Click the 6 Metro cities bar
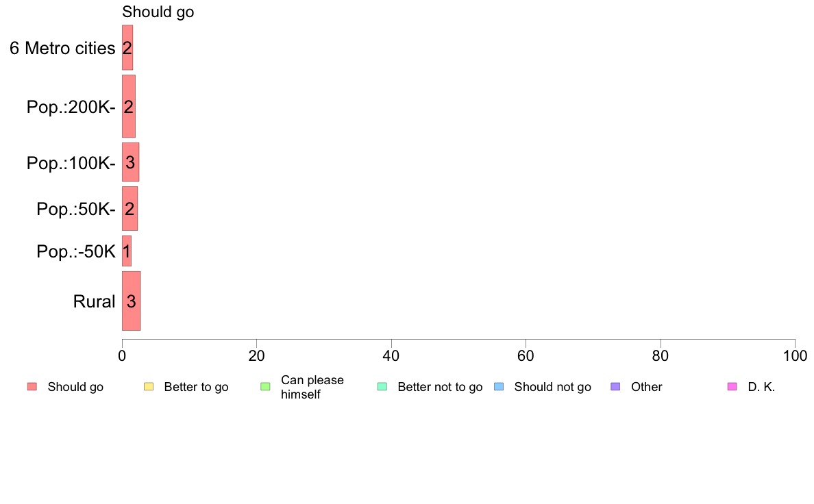 tap(127, 48)
